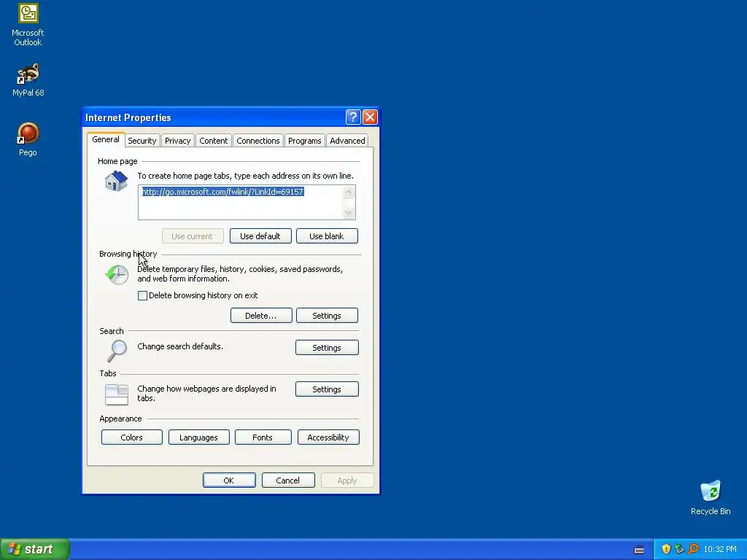Screen dimensions: 747x560
Task: Open Search Settings button
Action: pos(326,348)
